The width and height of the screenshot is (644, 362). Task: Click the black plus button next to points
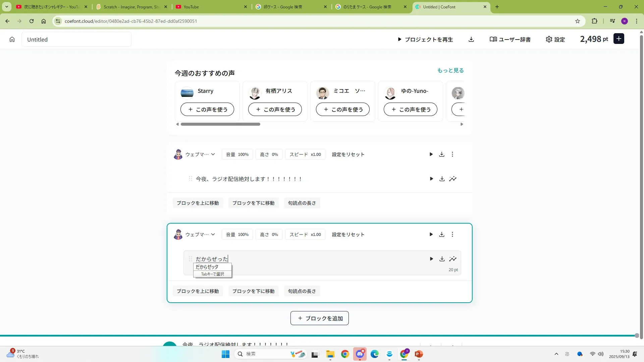tap(619, 39)
